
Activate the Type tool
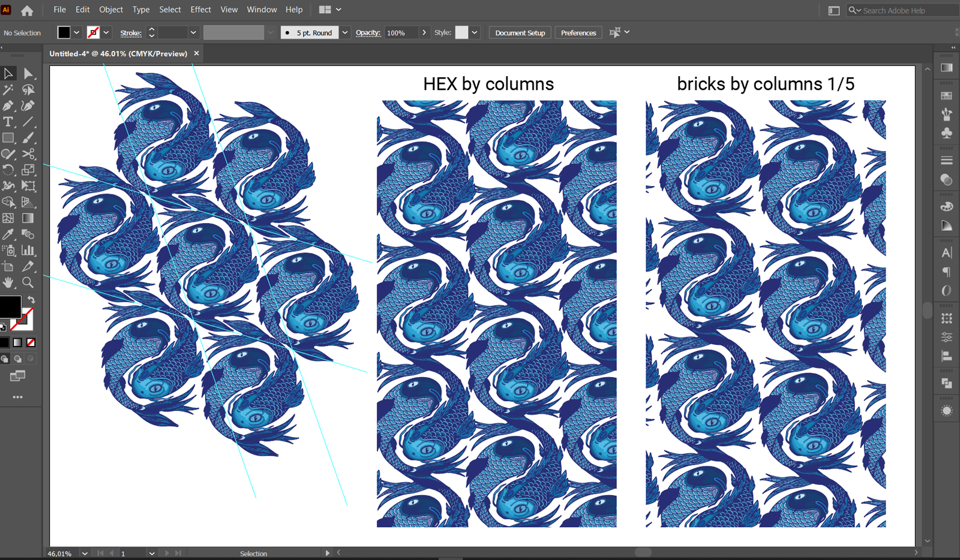click(8, 122)
